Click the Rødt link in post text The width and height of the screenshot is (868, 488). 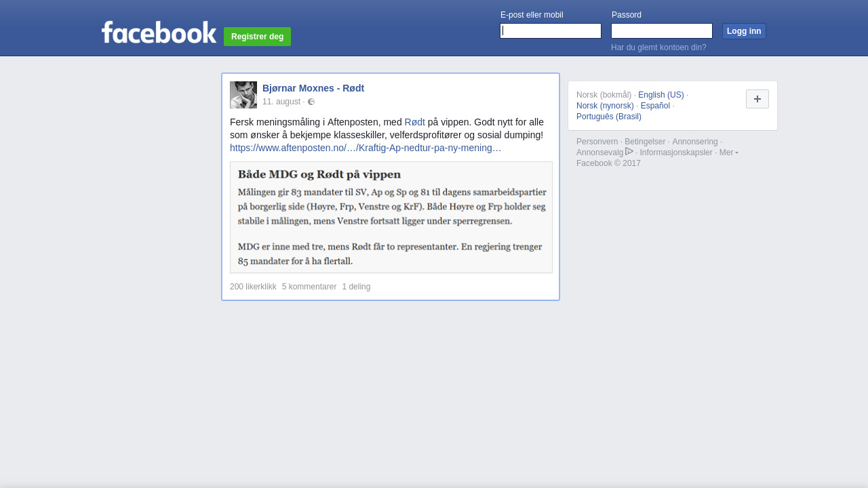[415, 122]
